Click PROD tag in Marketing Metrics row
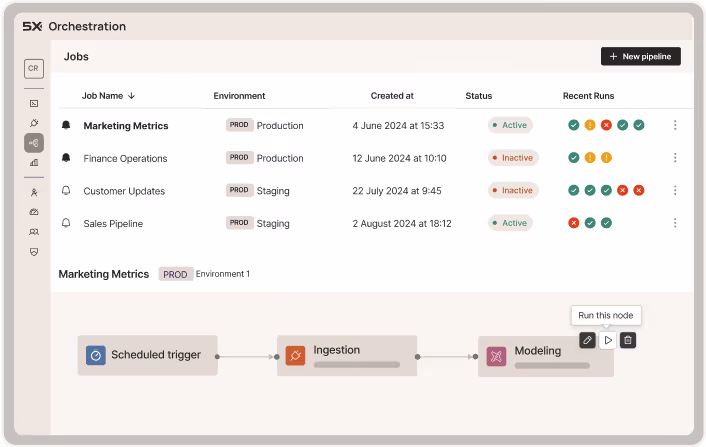706x447 pixels. point(239,125)
